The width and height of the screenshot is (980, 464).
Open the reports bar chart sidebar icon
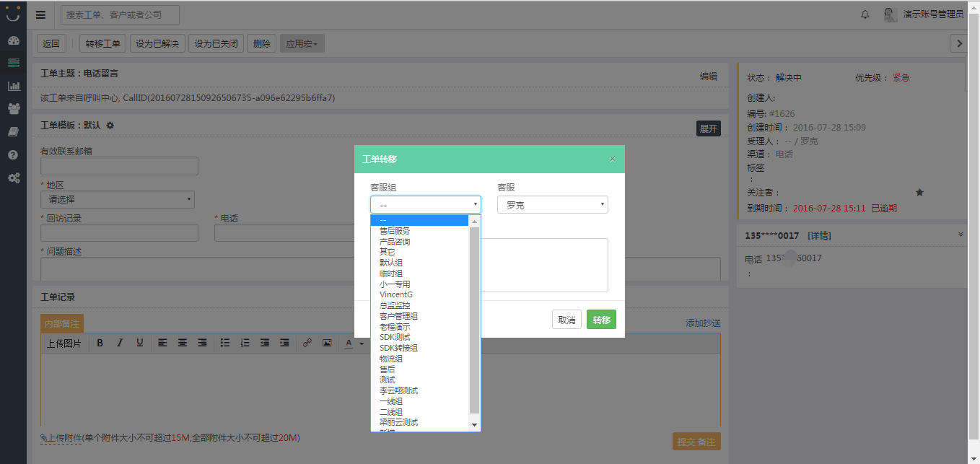tap(13, 86)
